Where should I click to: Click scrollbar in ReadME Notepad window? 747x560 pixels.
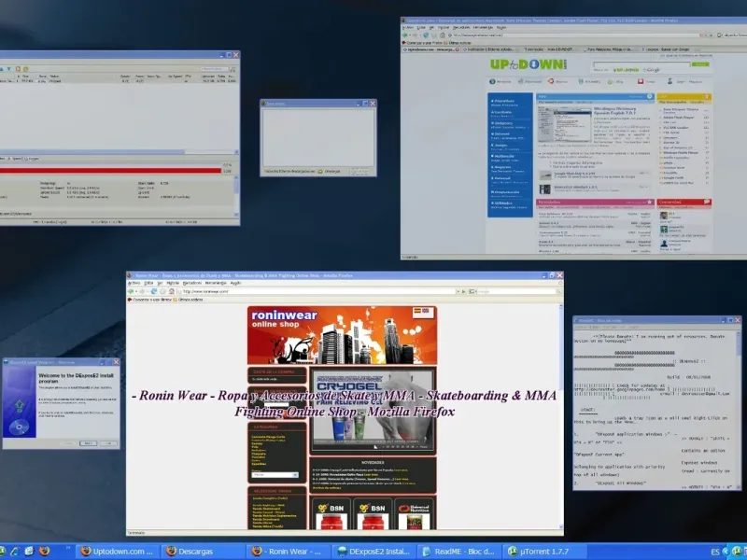click(739, 411)
